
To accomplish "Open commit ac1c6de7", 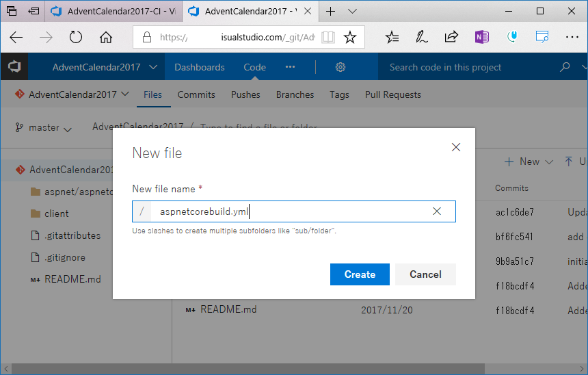I will pyautogui.click(x=514, y=212).
